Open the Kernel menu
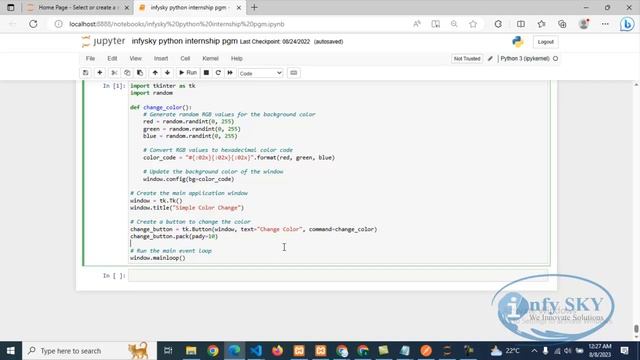Viewport: 640px width, 360px height. click(210, 58)
